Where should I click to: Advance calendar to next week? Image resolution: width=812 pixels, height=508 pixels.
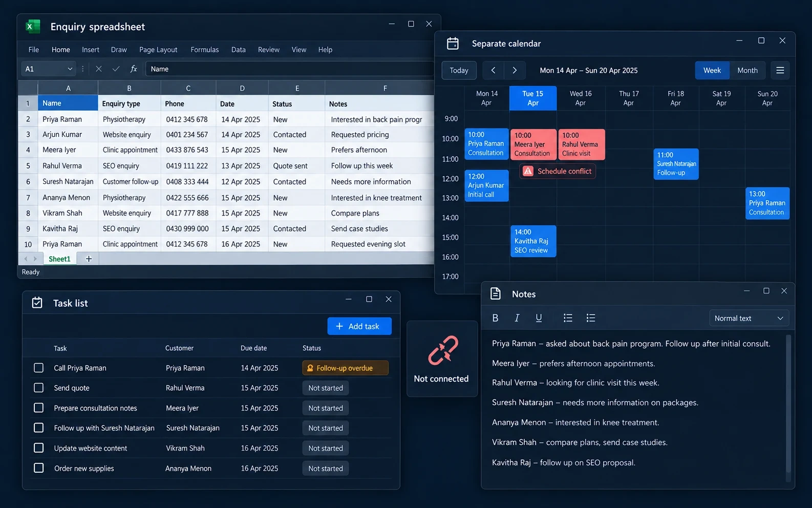515,70
